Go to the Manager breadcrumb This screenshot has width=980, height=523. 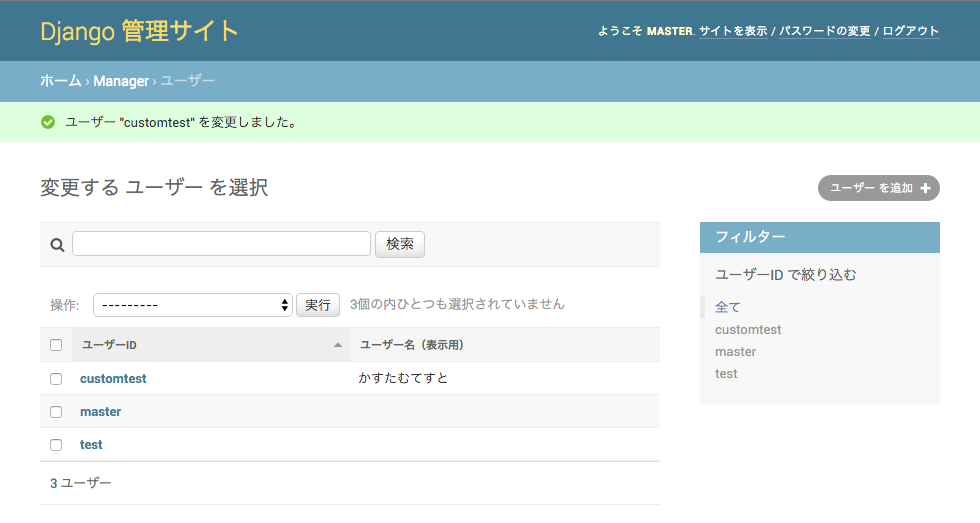pos(121,81)
